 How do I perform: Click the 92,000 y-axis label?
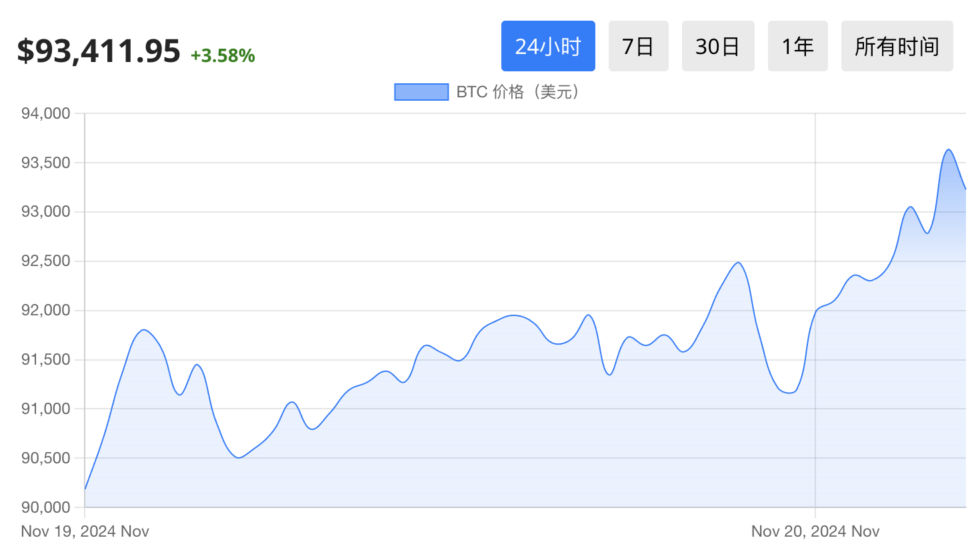tap(45, 310)
